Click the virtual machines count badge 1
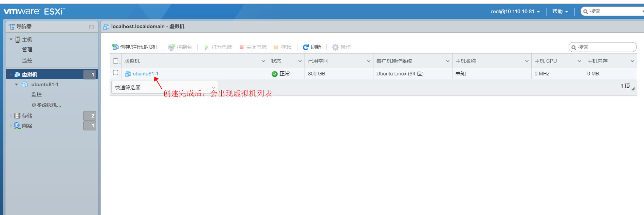The width and height of the screenshot is (644, 215). (90, 74)
